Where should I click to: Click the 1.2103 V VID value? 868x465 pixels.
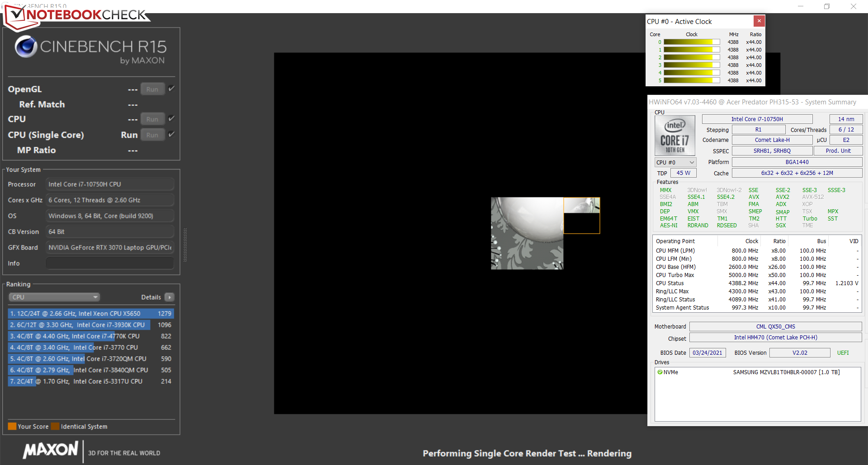tap(847, 283)
